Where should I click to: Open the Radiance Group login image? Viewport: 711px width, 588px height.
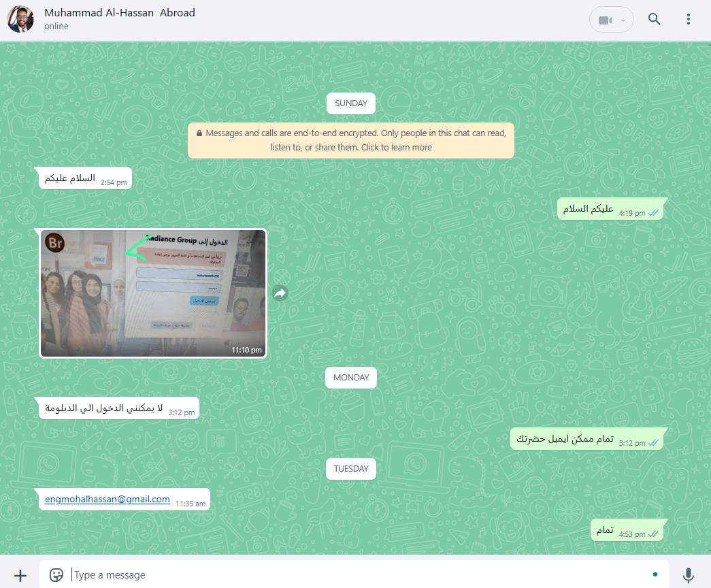click(153, 293)
